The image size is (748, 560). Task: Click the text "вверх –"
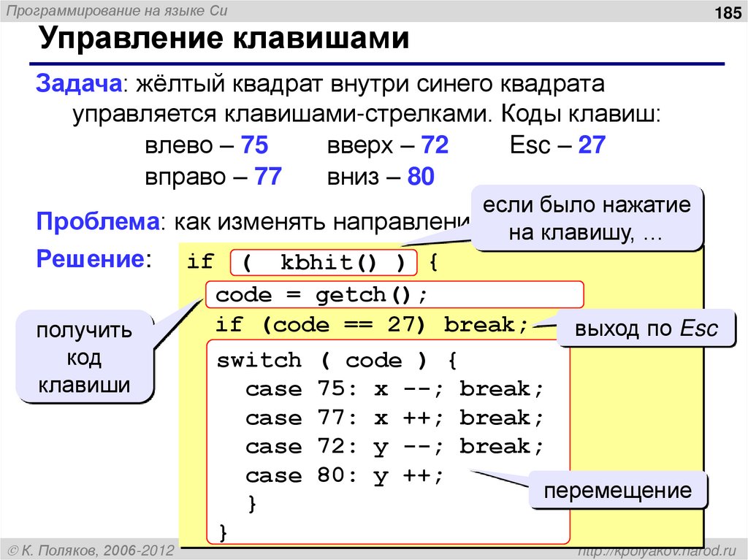point(370,145)
